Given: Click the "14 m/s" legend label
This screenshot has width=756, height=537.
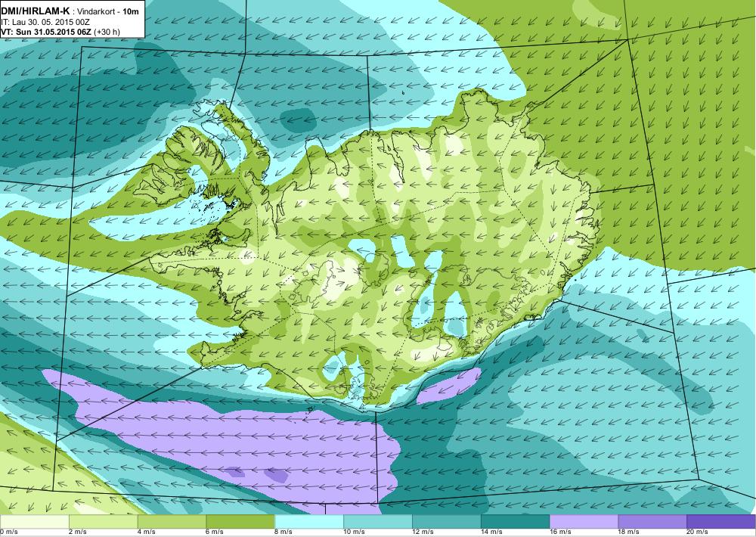Looking at the screenshot, I should 492,532.
